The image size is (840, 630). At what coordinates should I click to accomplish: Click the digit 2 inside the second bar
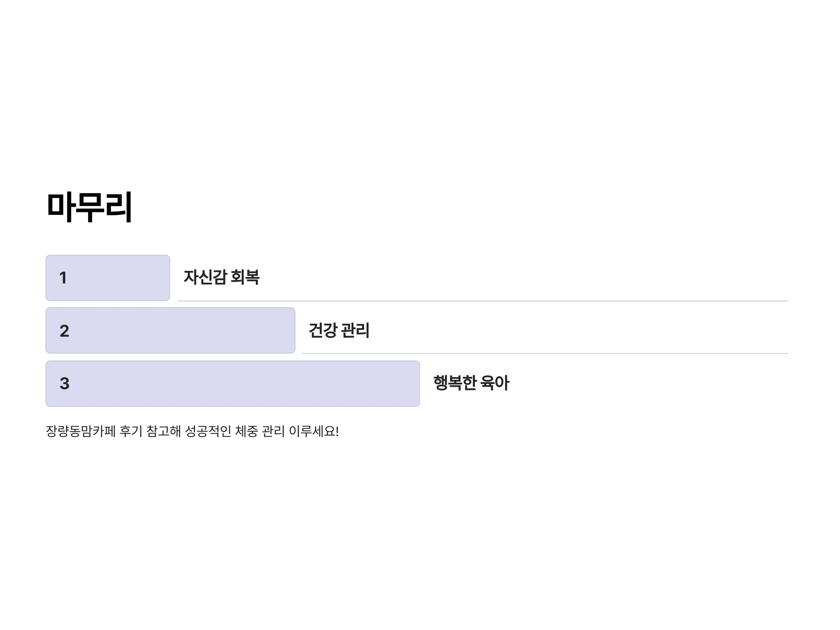pos(64,331)
